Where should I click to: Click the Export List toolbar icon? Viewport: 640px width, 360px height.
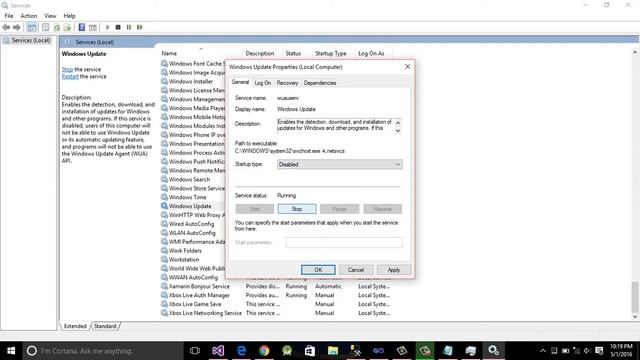67,27
